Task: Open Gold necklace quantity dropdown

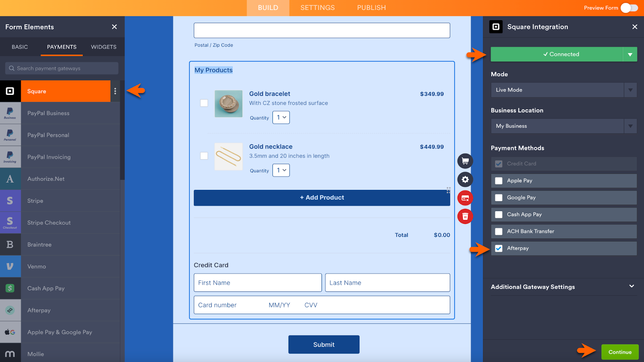Action: click(281, 170)
